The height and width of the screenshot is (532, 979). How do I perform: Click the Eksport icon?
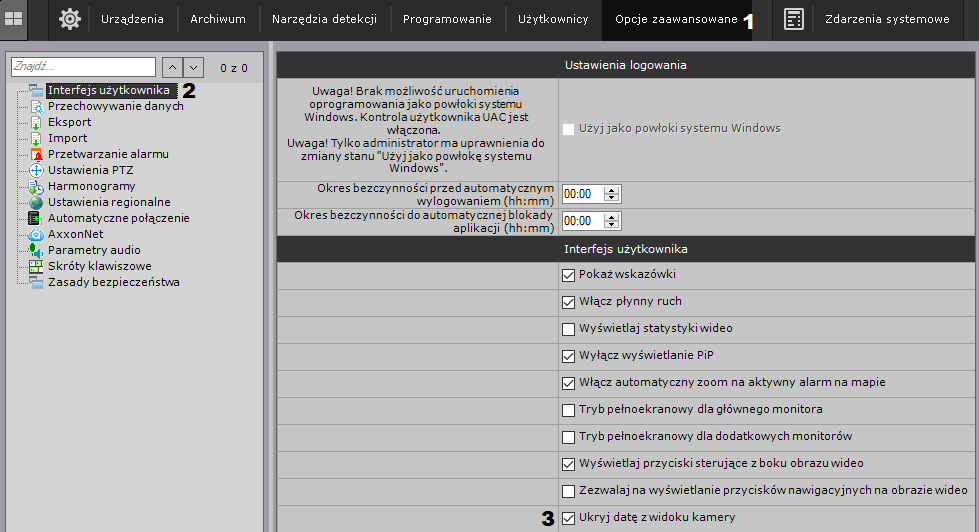pos(36,122)
